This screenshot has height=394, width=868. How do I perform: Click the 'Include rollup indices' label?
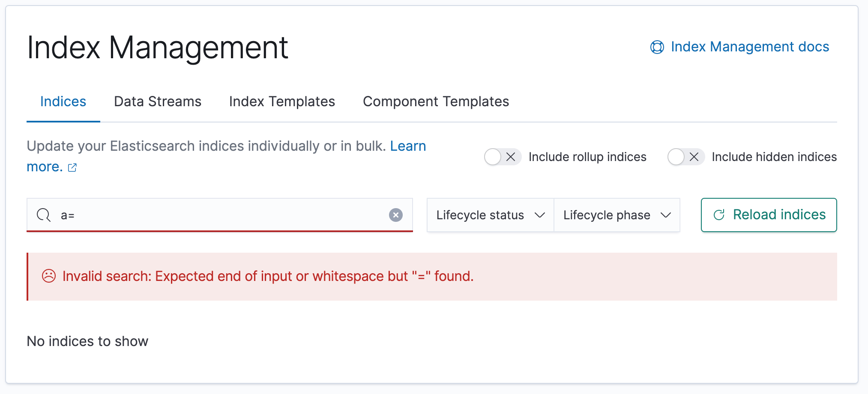[x=587, y=157]
